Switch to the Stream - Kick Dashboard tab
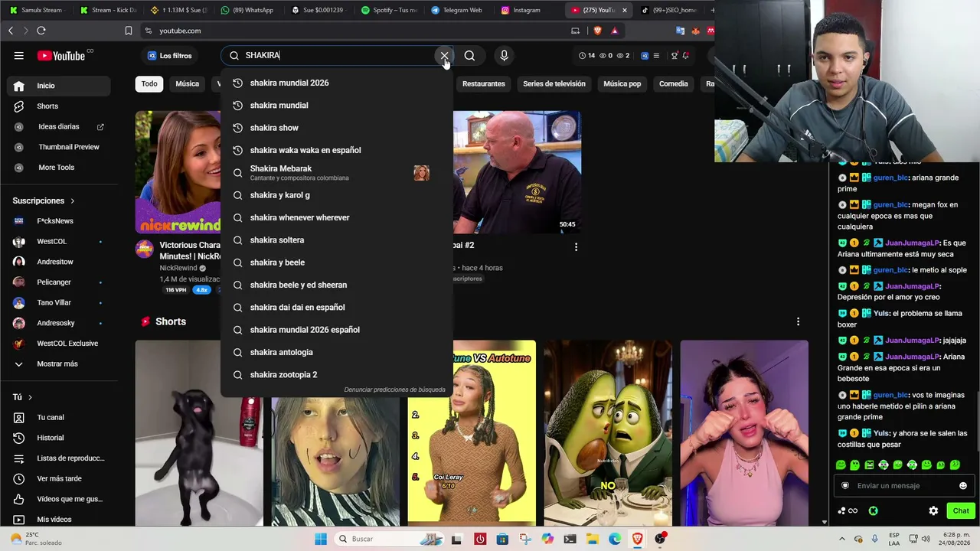 (108, 10)
